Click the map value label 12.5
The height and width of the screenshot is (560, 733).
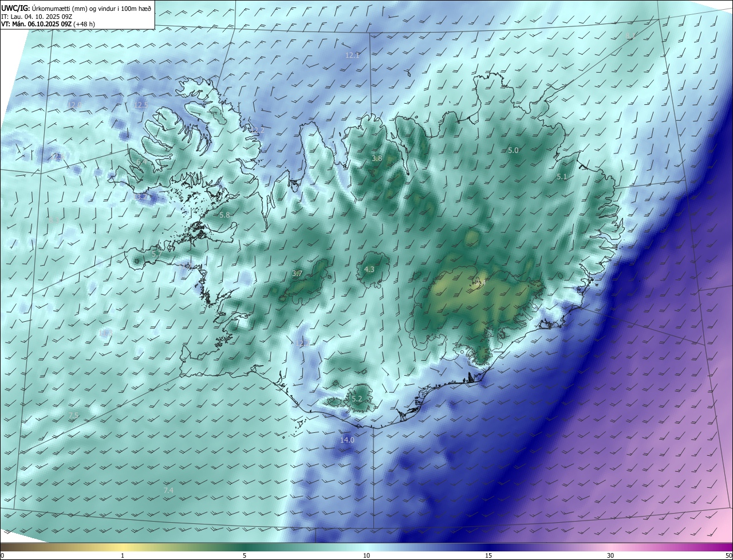(x=141, y=105)
